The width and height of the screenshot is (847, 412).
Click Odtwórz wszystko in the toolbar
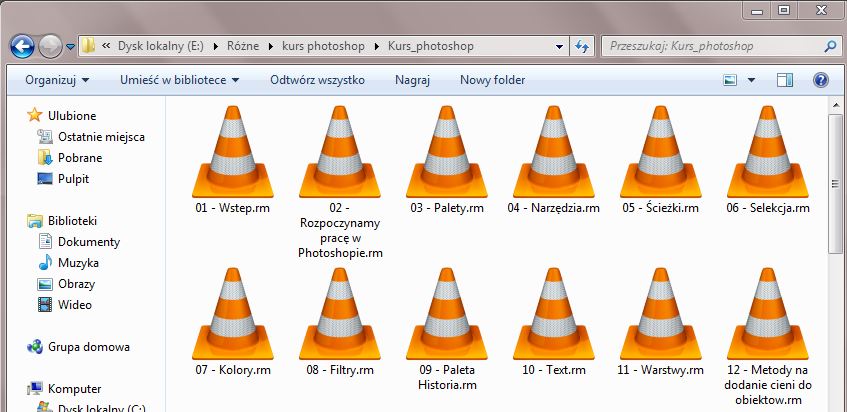317,80
